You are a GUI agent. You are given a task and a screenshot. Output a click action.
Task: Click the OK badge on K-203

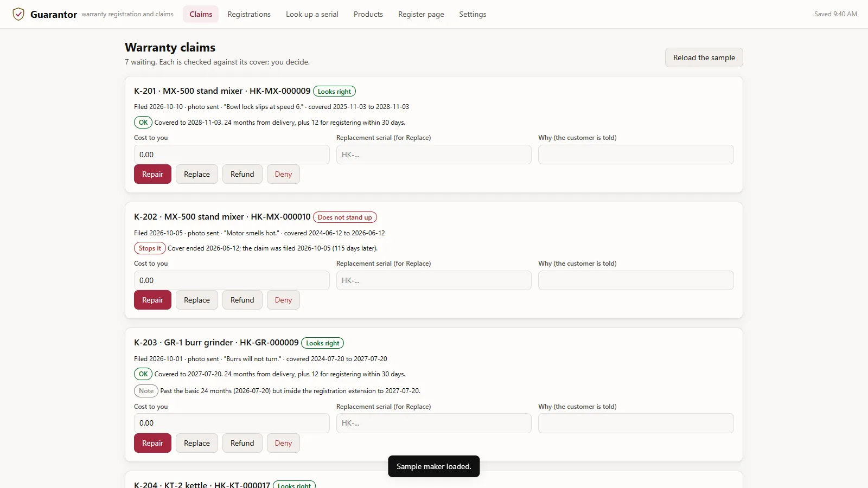(x=143, y=374)
